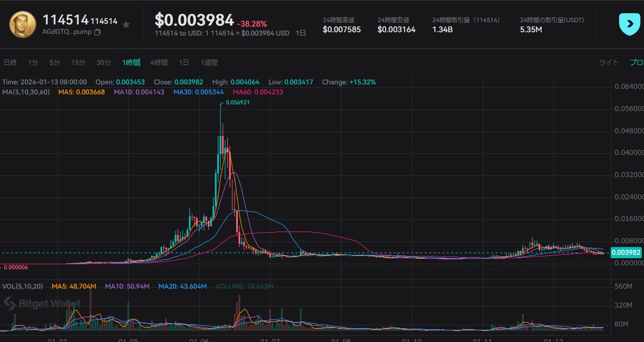Select the 1週間 timeframe
The height and width of the screenshot is (342, 644).
click(209, 63)
